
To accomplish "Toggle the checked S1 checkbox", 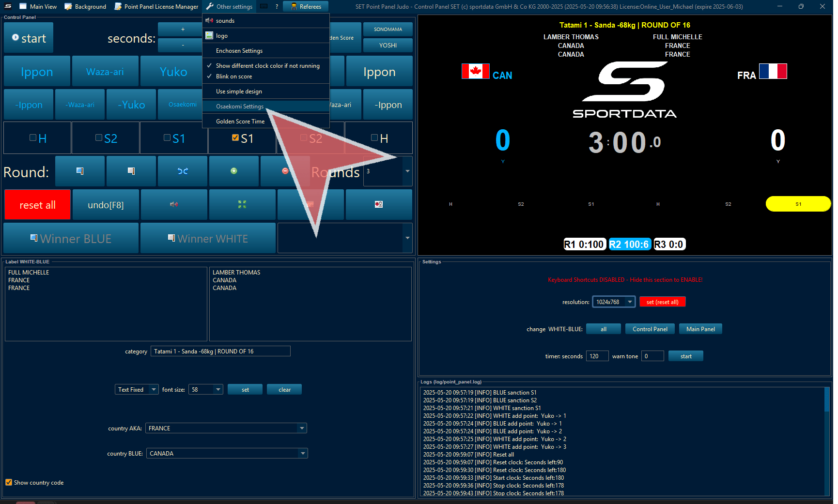I will (x=235, y=138).
